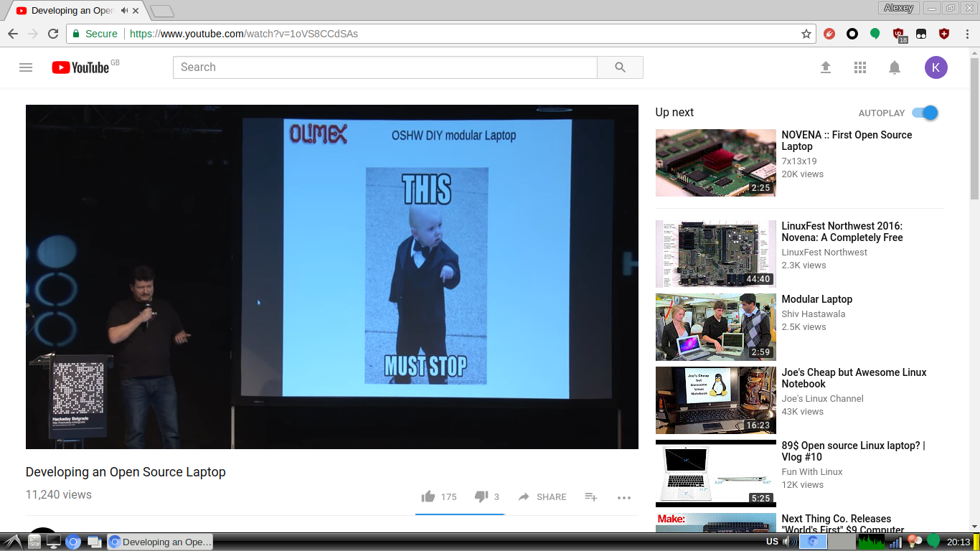This screenshot has width=980, height=551.
Task: Click the Alexey profile button
Action: (x=898, y=8)
